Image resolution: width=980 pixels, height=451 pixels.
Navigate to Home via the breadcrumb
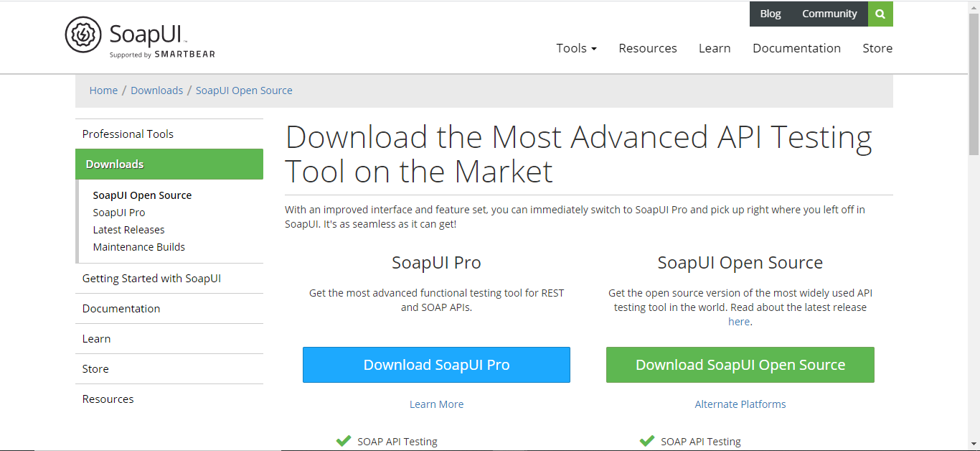coord(103,90)
